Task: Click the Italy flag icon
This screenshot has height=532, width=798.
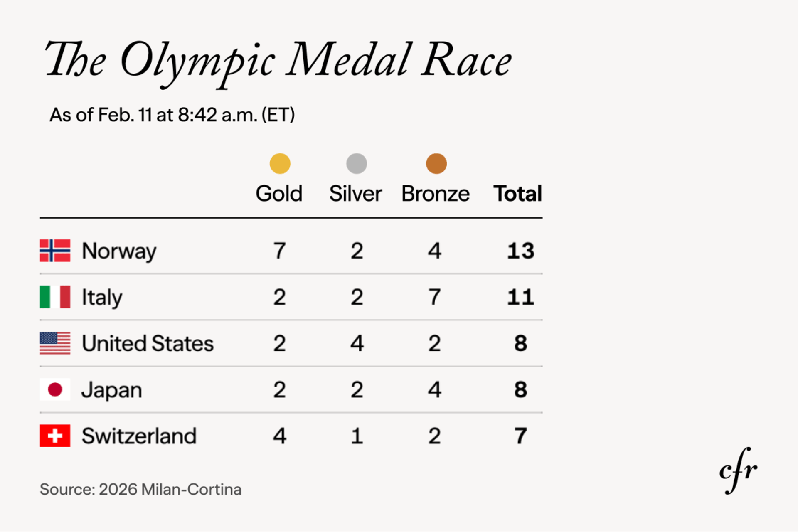Action: pos(55,297)
